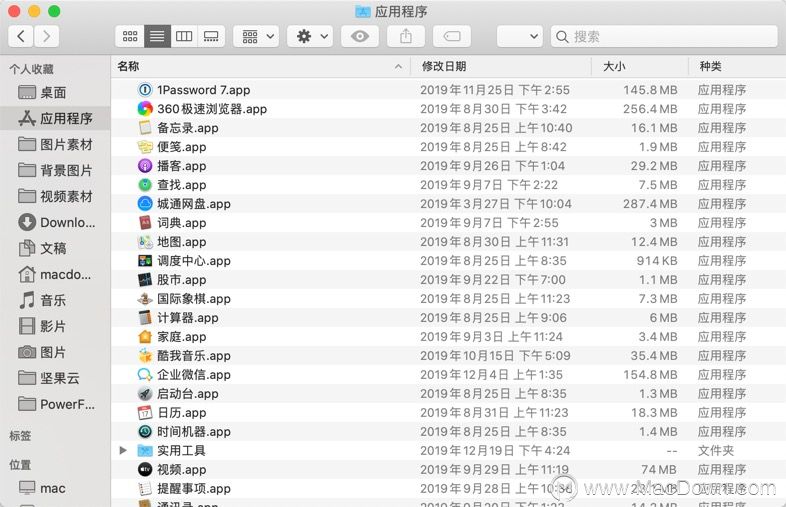786x507 pixels.
Task: Click the 搜索 search field
Action: pyautogui.click(x=664, y=36)
